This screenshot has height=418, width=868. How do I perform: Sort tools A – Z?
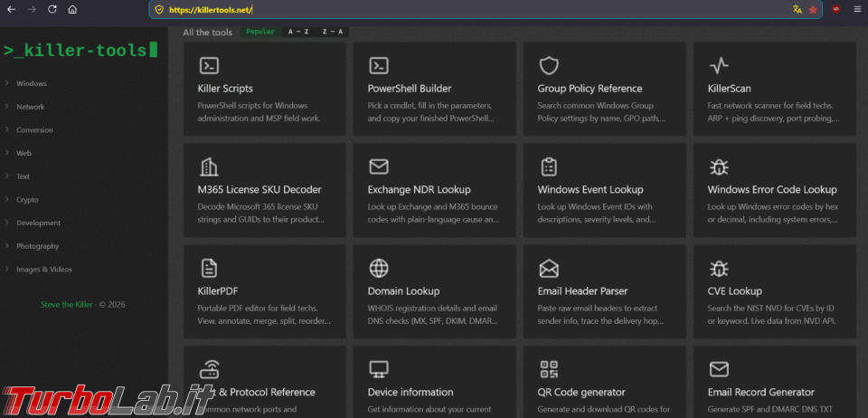298,32
